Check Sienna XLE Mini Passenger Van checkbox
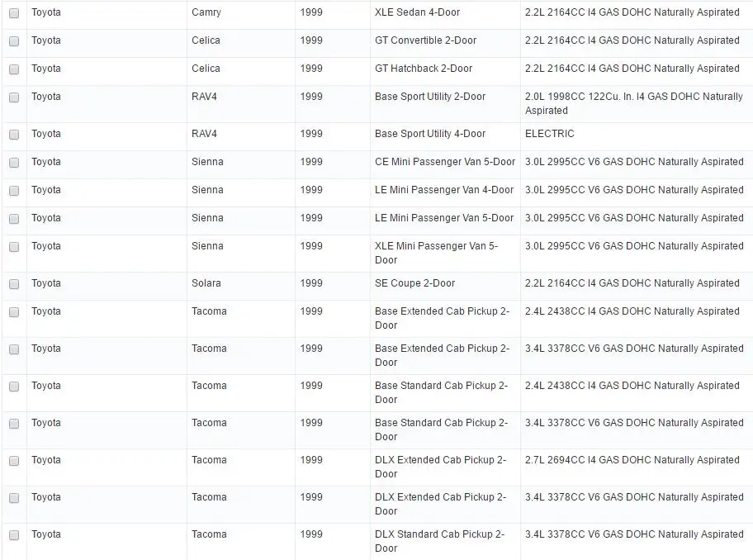 [14, 247]
